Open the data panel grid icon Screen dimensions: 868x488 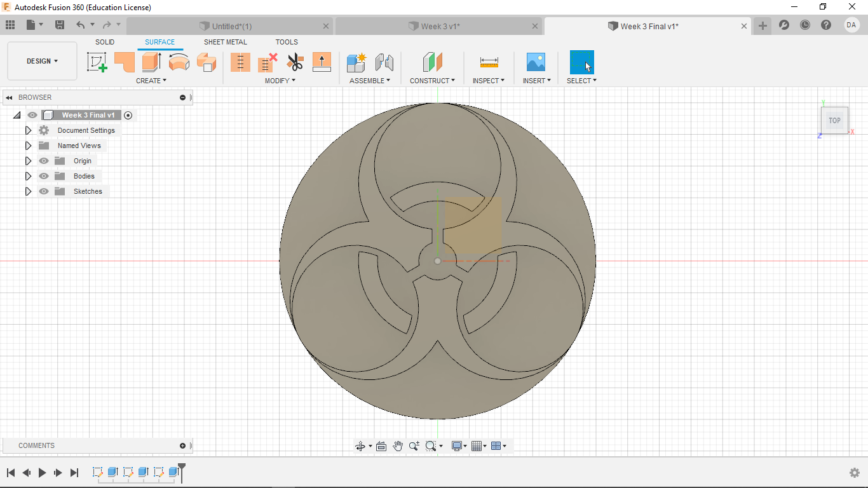click(10, 25)
